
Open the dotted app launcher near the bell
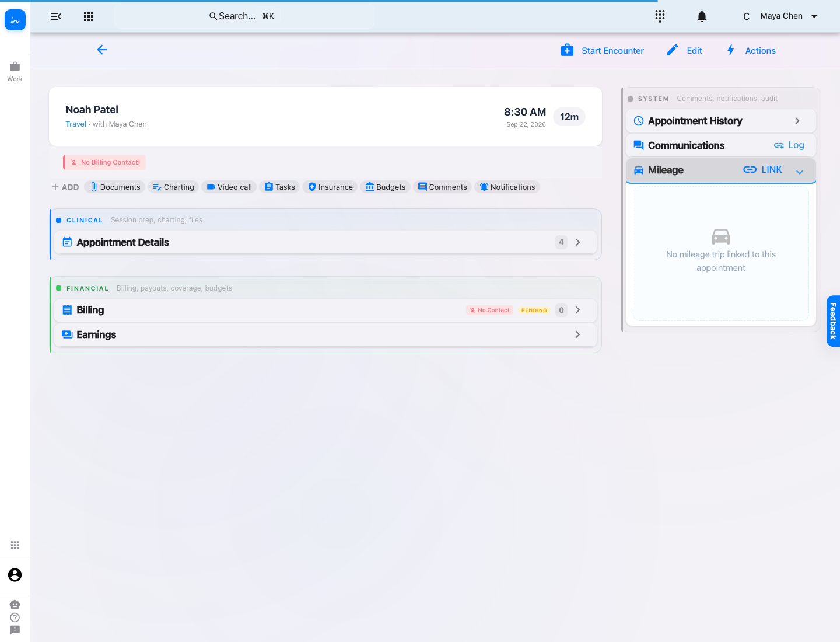click(x=660, y=16)
